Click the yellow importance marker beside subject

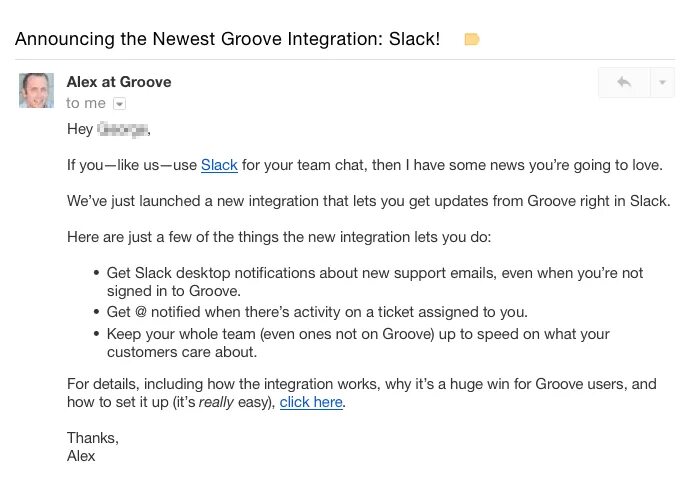(472, 39)
